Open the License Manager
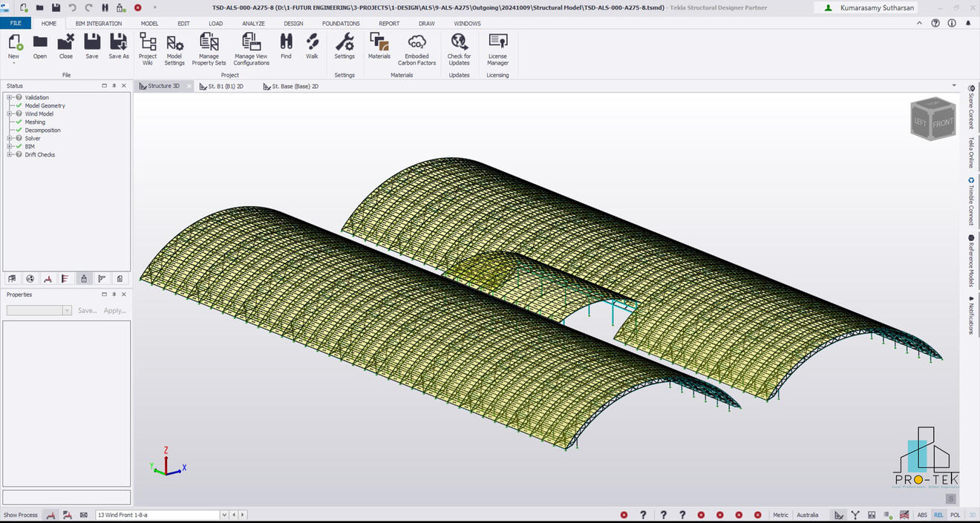Image resolution: width=980 pixels, height=523 pixels. (497, 48)
